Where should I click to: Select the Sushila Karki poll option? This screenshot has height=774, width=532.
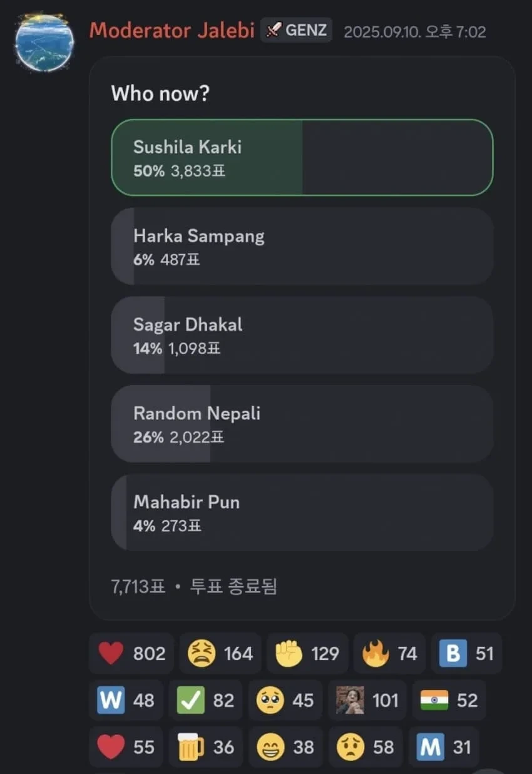(302, 157)
